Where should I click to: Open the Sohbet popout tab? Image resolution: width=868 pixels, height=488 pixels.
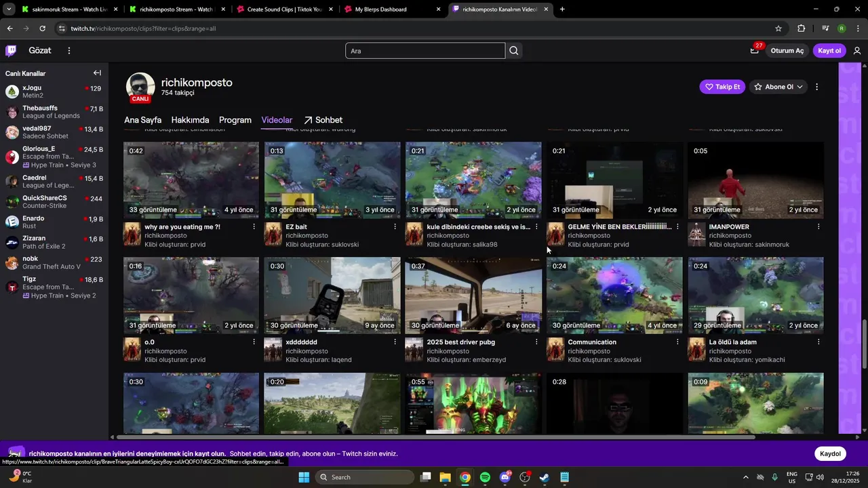click(323, 120)
